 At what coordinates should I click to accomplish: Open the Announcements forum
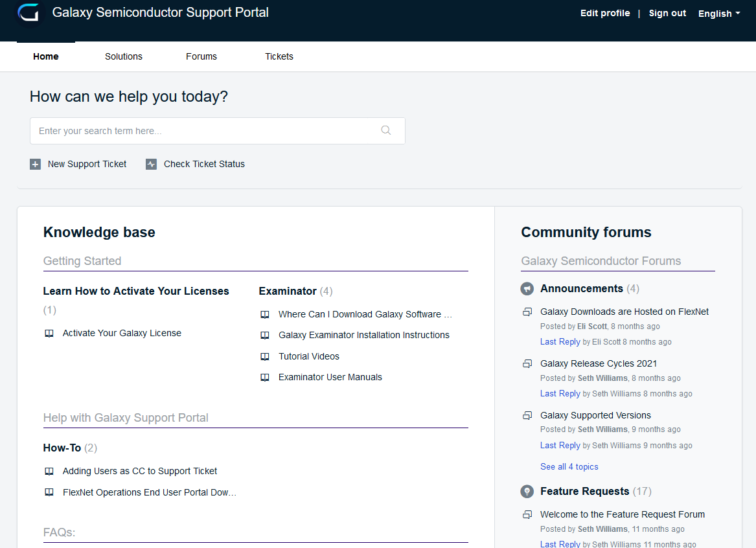pyautogui.click(x=582, y=288)
